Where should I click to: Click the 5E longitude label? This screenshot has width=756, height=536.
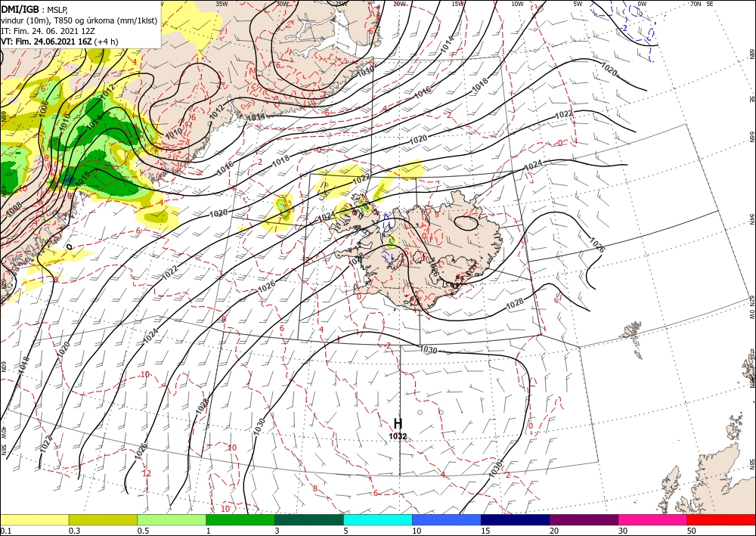coord(710,4)
